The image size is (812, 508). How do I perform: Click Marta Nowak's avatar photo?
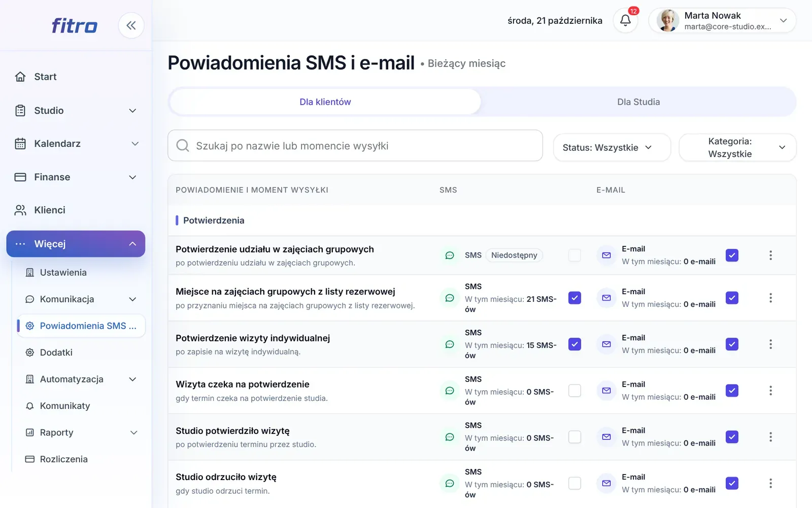click(x=667, y=20)
